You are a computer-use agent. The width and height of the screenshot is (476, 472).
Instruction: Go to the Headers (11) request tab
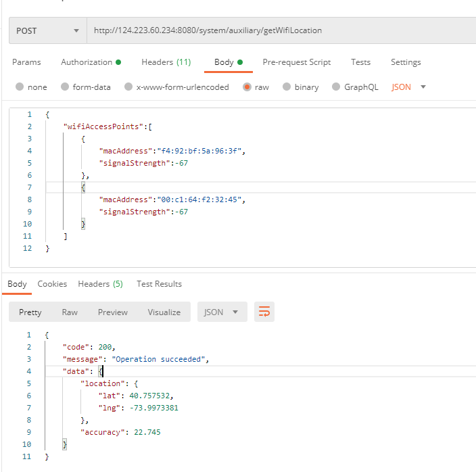pos(166,62)
